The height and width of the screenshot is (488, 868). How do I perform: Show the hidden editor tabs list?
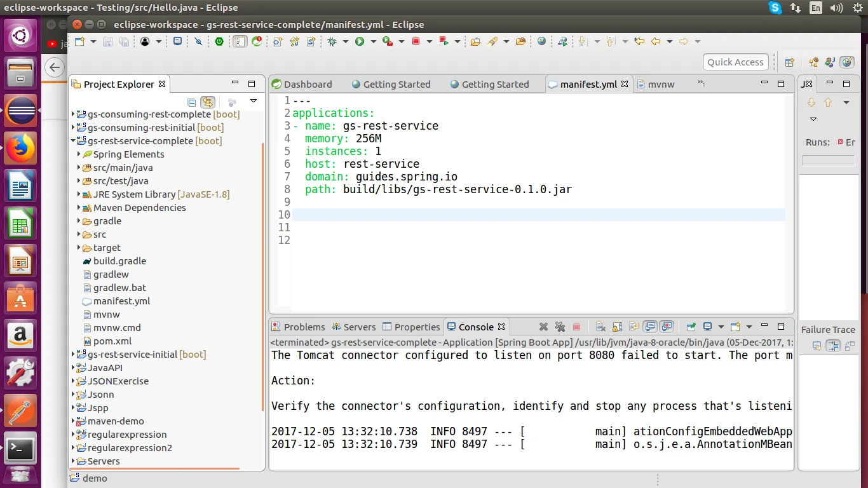(702, 83)
